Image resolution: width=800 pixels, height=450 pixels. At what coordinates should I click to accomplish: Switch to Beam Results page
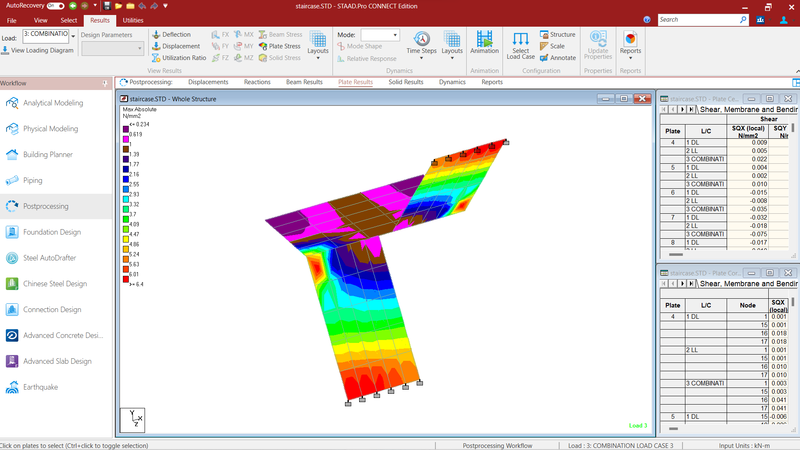coord(304,82)
